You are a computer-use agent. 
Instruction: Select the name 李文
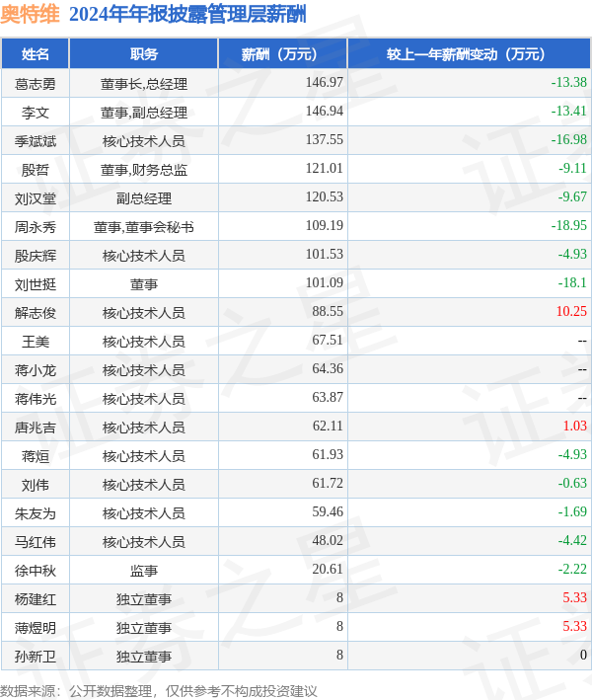[x=36, y=113]
